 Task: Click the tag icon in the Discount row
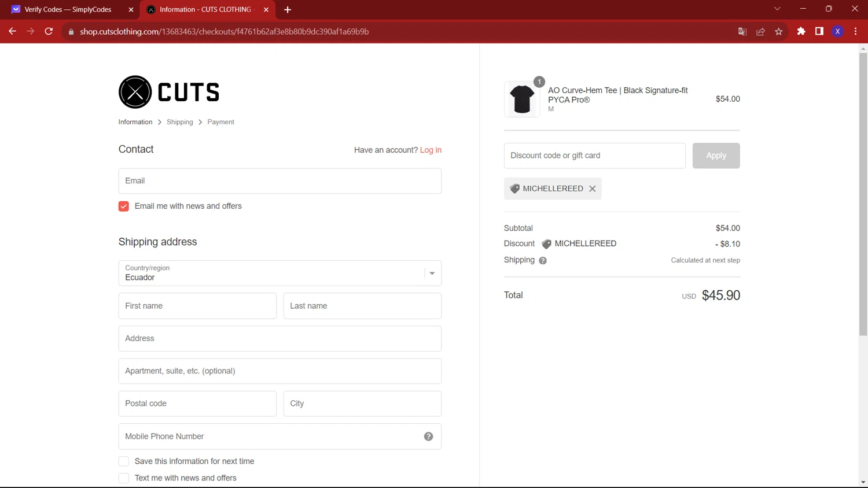[x=546, y=244]
